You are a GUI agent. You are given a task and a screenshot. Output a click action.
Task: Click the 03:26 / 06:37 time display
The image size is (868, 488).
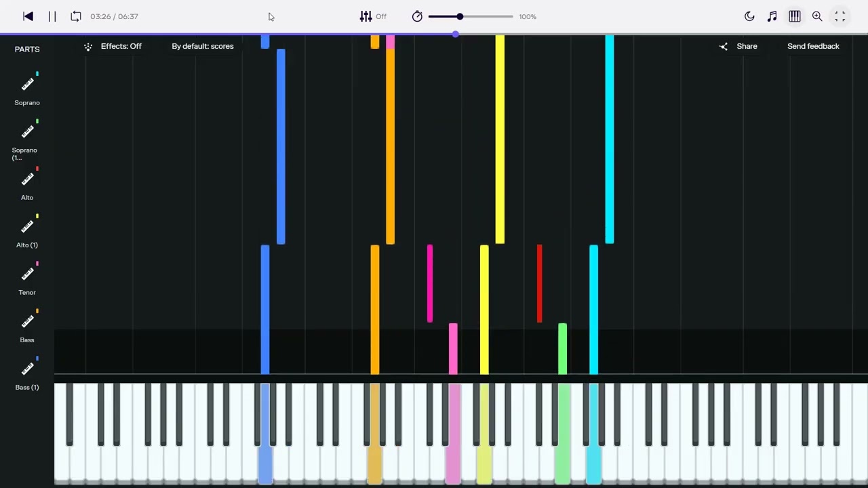[114, 16]
